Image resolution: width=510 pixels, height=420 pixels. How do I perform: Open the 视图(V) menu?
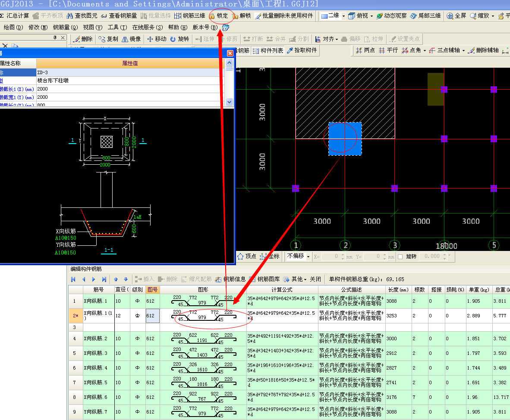(x=93, y=27)
